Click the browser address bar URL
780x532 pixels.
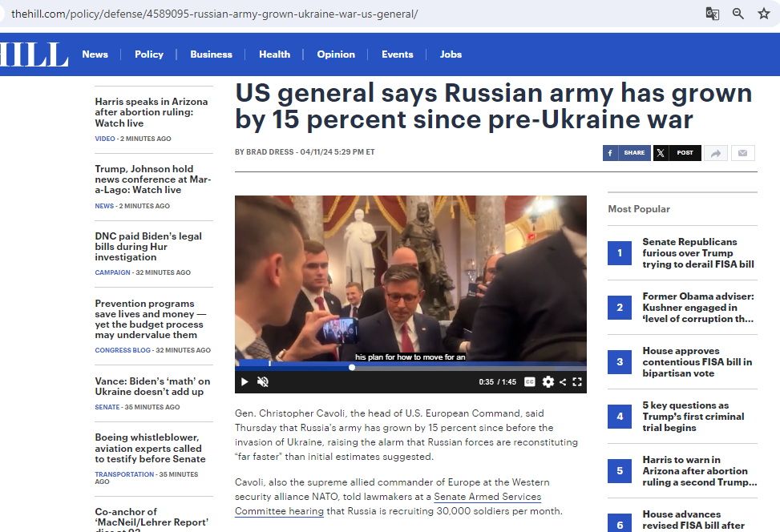[x=214, y=14]
